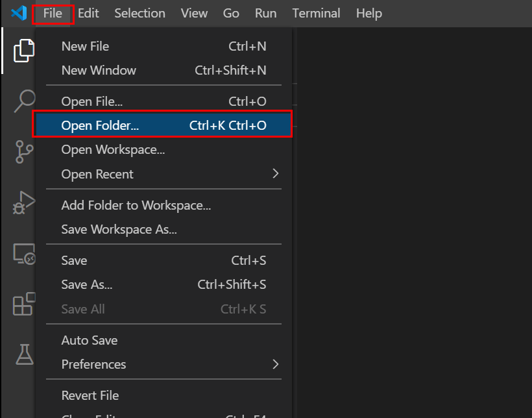Click Add Folder to Workspace...

(136, 205)
